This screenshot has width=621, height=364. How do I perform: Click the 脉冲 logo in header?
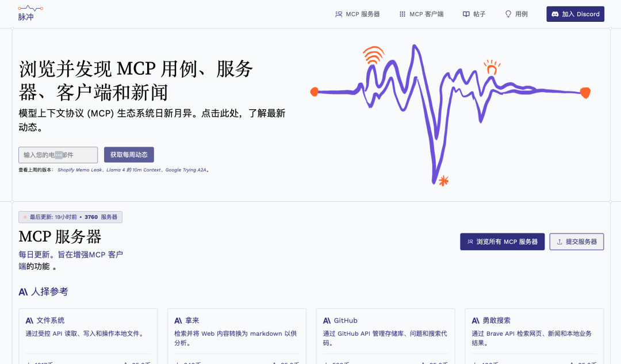30,13
